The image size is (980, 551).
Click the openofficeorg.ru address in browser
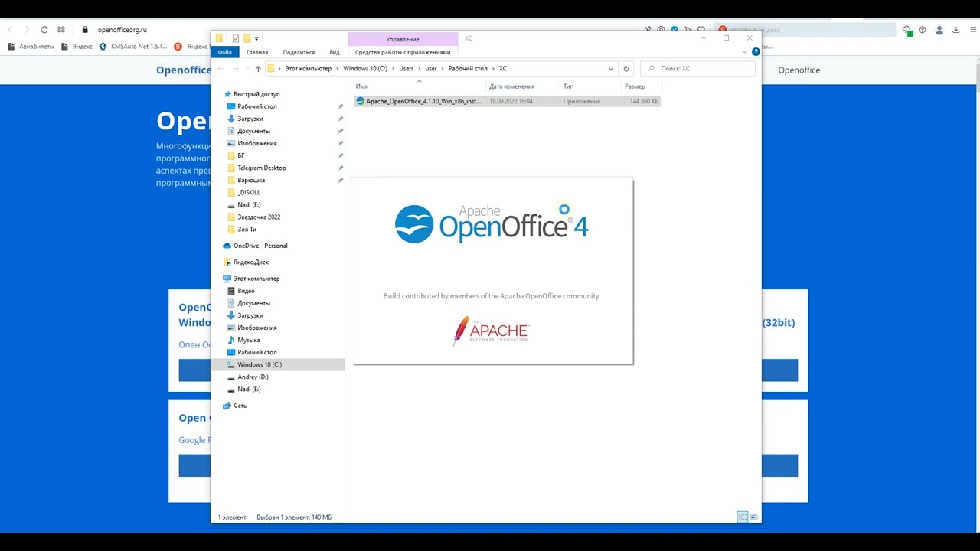coord(122,30)
